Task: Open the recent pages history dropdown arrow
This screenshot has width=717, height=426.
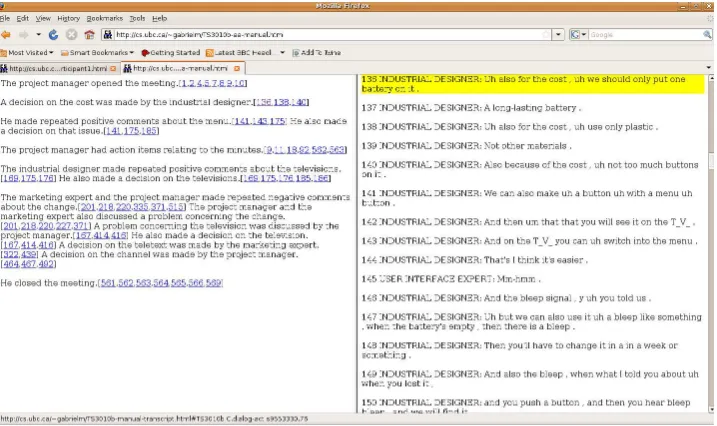Action: 38,35
